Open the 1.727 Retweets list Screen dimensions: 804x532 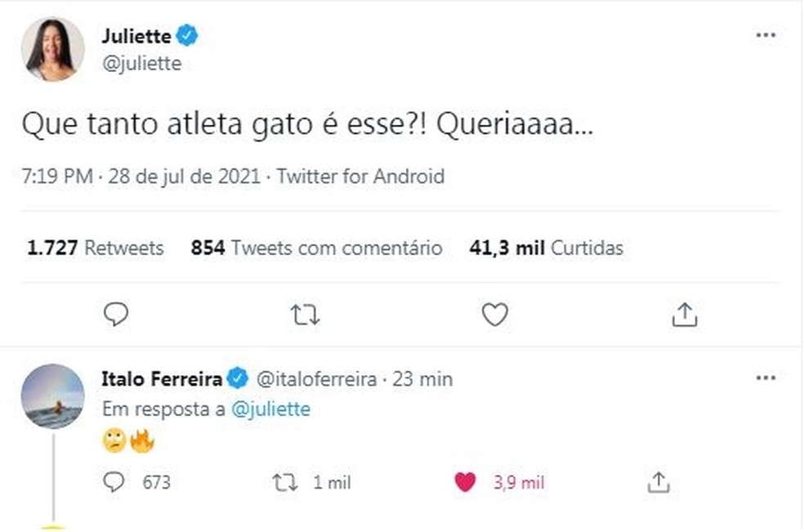(x=92, y=248)
